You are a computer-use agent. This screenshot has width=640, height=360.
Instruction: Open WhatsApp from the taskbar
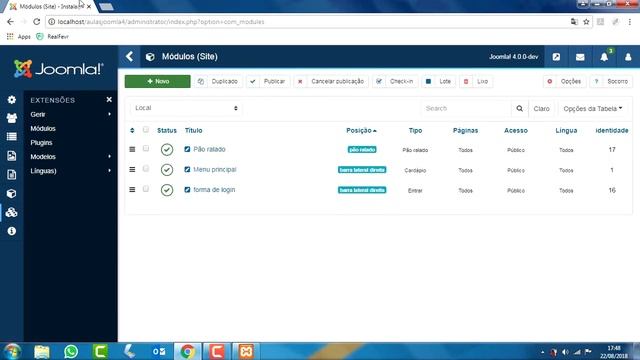(x=71, y=351)
